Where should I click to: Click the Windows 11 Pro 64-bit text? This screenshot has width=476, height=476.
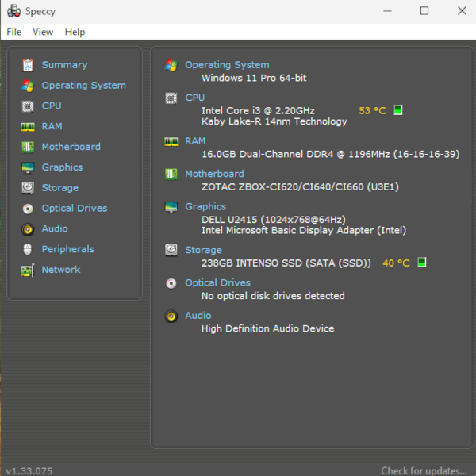point(254,78)
